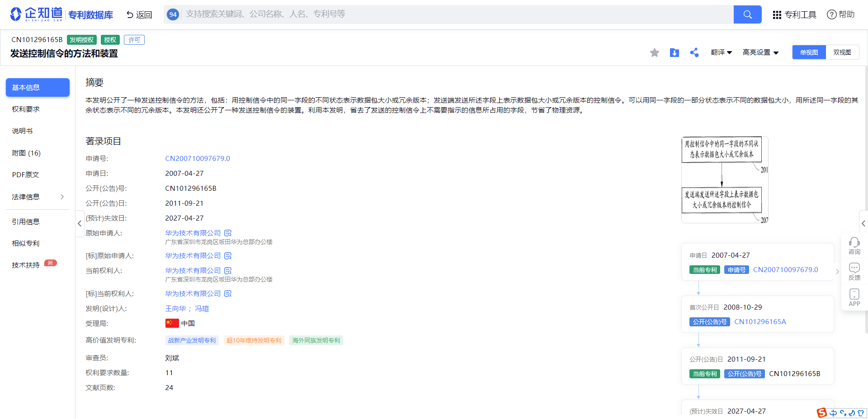The image size is (868, 419).
Task: Open timeline link CN101296165A
Action: tap(760, 321)
